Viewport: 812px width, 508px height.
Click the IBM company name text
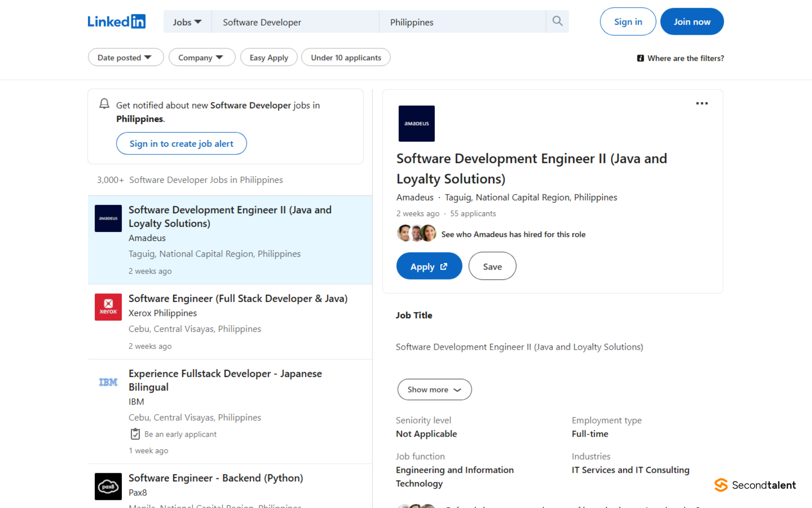coord(136,401)
